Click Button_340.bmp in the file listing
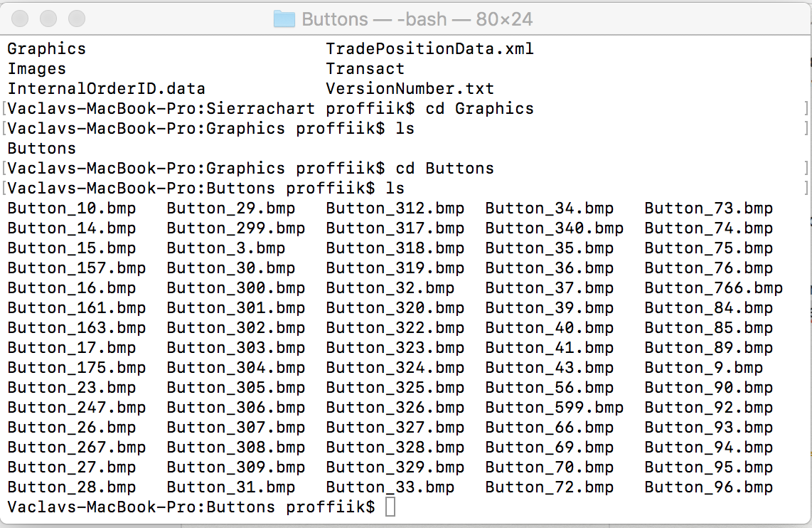This screenshot has width=812, height=528. (554, 228)
